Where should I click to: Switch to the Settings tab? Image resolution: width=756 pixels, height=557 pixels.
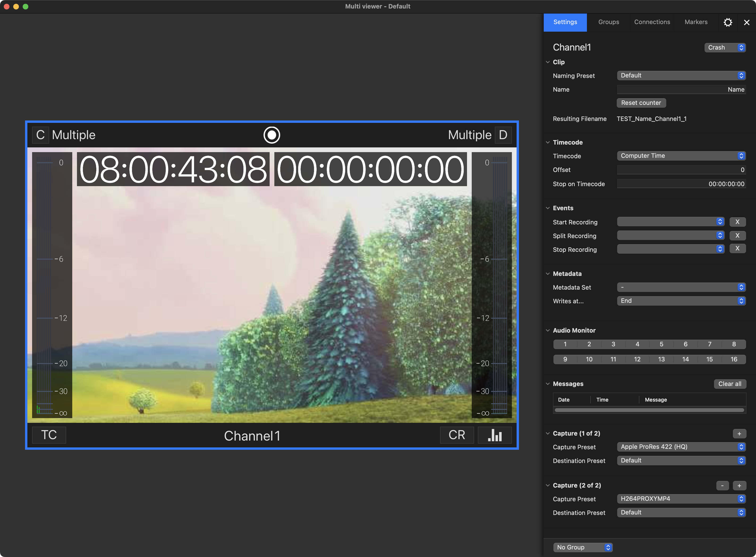565,22
